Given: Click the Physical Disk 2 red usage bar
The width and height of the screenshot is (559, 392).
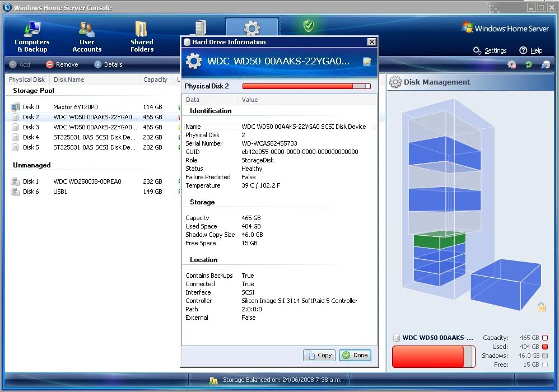Looking at the screenshot, I should click(x=306, y=86).
